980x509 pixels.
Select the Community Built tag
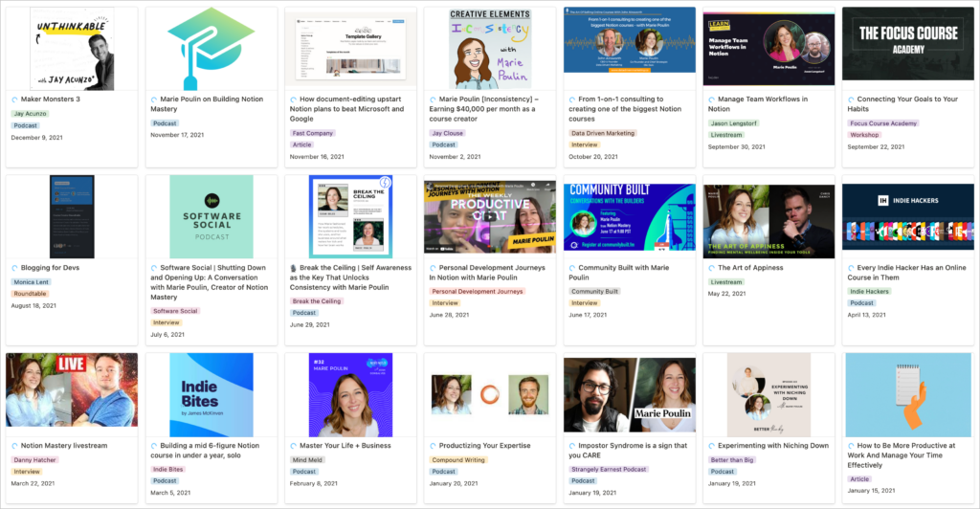[x=594, y=292]
